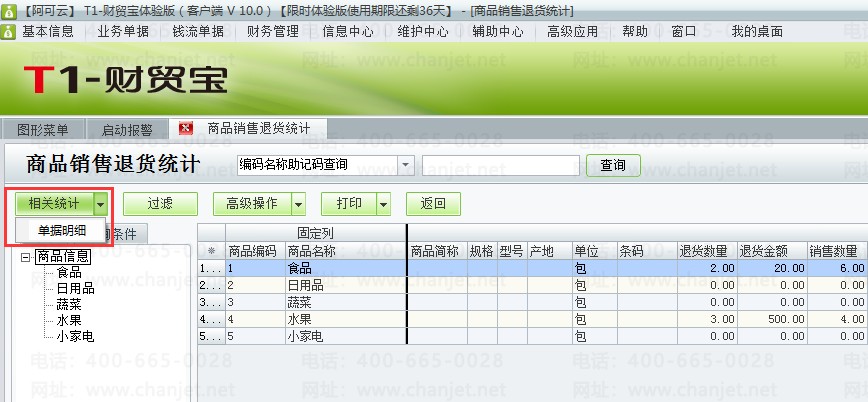Open the 高级操作 dropdown arrow

pyautogui.click(x=298, y=204)
